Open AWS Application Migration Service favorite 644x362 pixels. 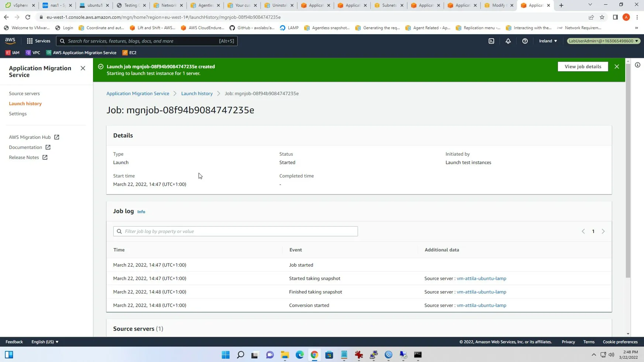tap(81, 53)
